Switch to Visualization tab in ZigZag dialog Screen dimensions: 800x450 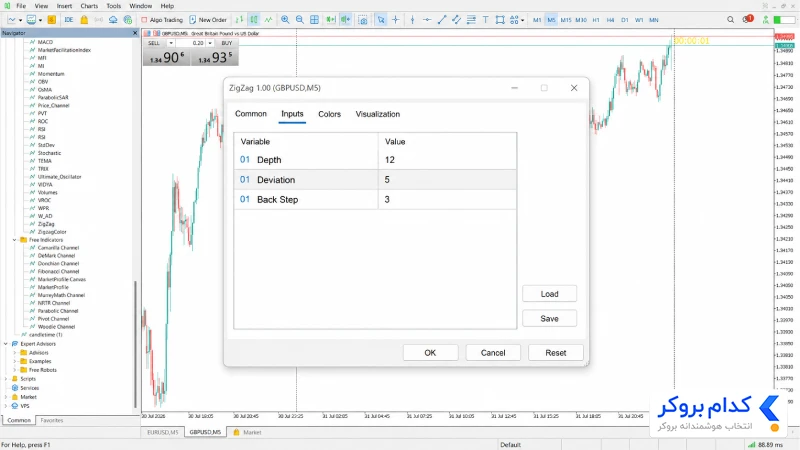(x=378, y=114)
